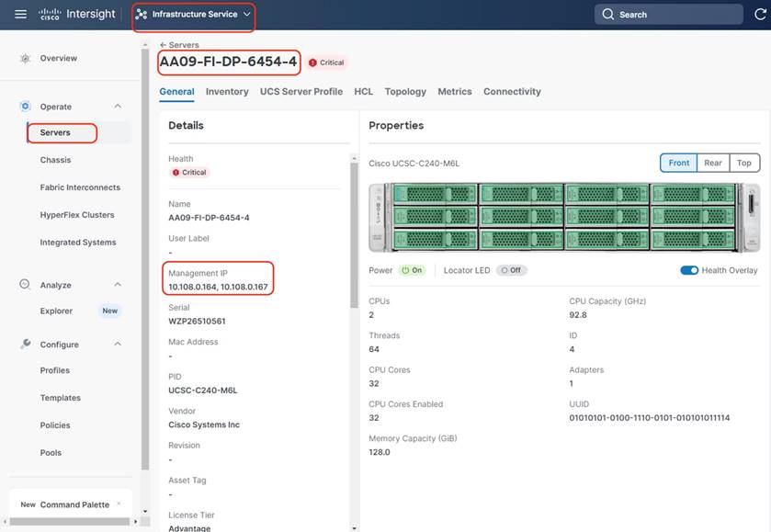771x532 pixels.
Task: Click the Critical health status badge
Action: [189, 172]
